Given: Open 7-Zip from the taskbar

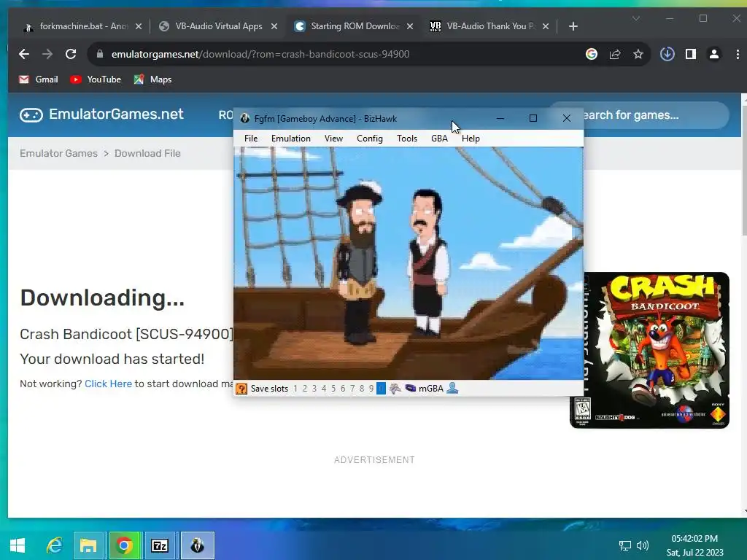Looking at the screenshot, I should pos(160,545).
